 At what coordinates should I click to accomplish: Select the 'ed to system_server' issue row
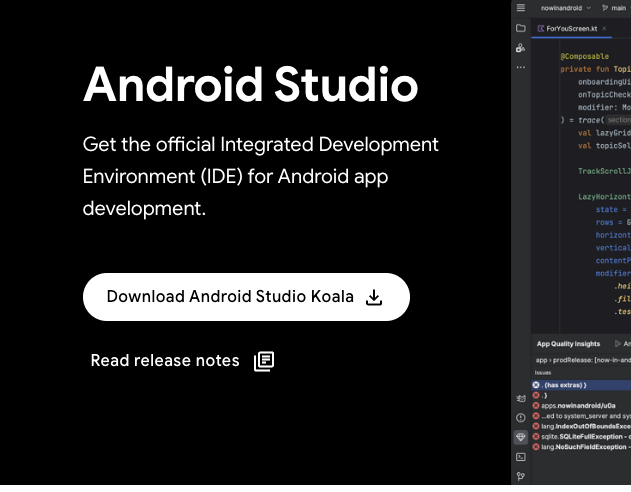click(x=581, y=416)
